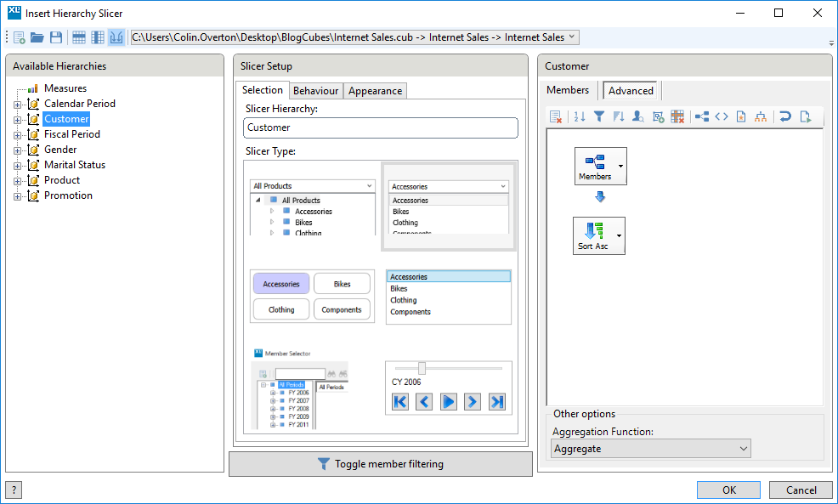Click the ranked sort triangle-arrow icon
The image size is (838, 504).
[619, 116]
